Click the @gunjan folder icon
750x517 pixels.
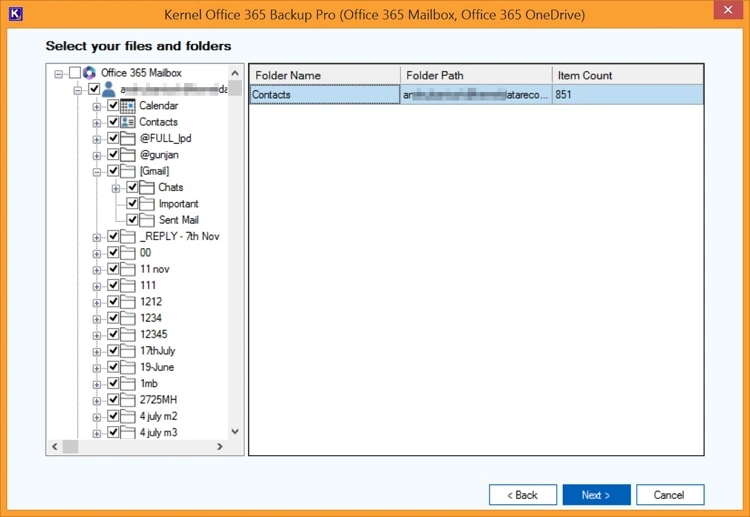point(128,154)
